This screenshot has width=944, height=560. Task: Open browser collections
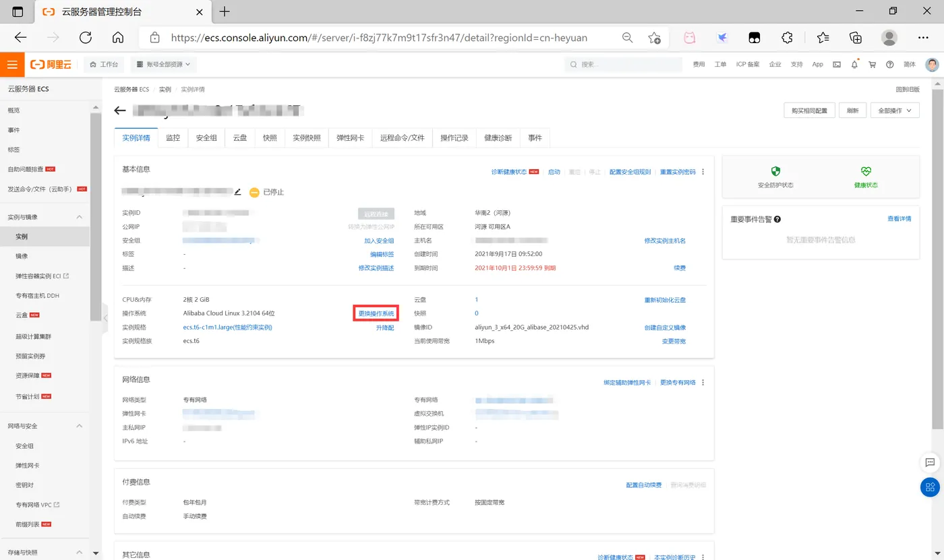point(856,38)
